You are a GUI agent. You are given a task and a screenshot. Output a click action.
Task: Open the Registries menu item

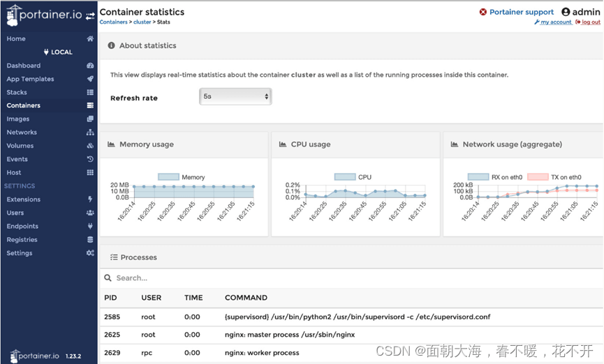(x=22, y=240)
